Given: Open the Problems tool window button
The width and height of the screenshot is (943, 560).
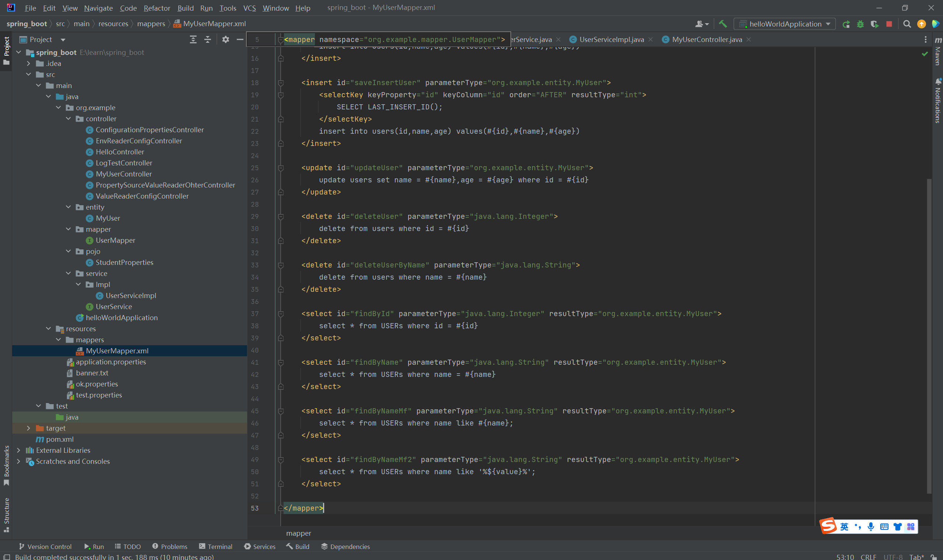Looking at the screenshot, I should click(x=170, y=546).
